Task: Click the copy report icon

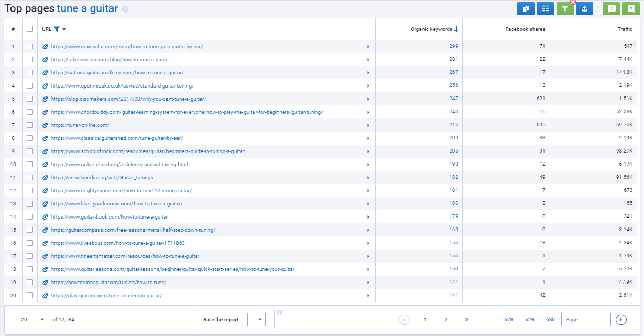Action: 526,8
